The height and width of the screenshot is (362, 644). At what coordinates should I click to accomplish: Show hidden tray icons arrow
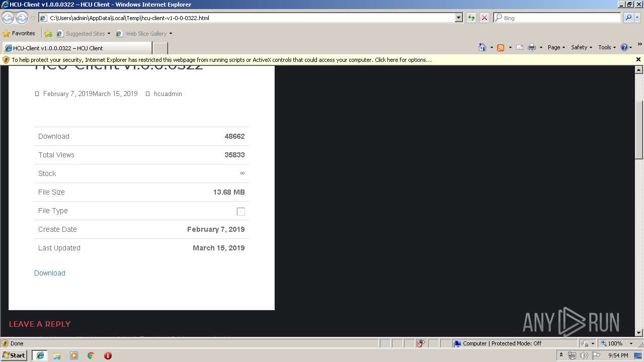coord(561,355)
